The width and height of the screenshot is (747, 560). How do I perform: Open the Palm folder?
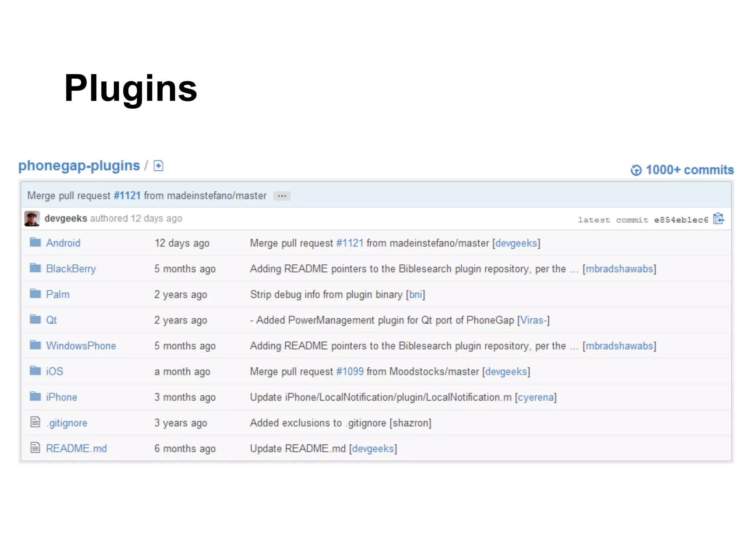click(58, 294)
